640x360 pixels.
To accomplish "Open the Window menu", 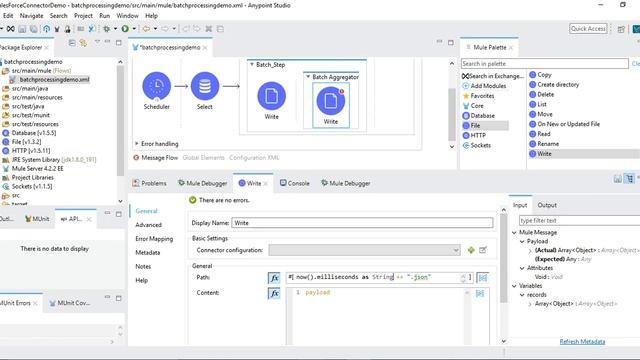I will pos(127,16).
